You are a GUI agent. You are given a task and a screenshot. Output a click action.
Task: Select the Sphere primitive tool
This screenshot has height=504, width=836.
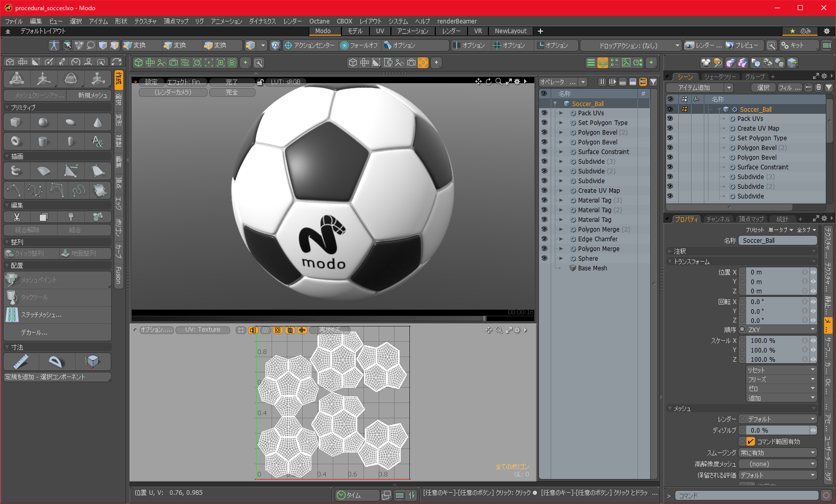pos(43,122)
